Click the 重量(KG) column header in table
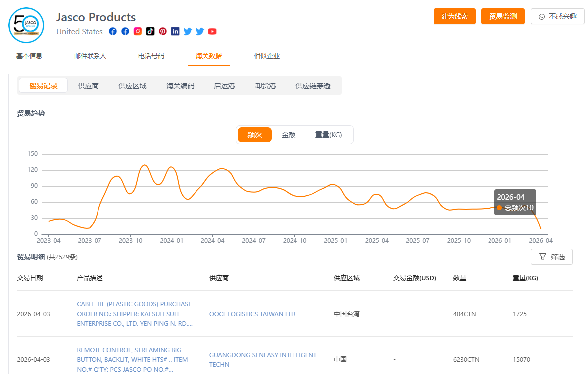 click(525, 278)
